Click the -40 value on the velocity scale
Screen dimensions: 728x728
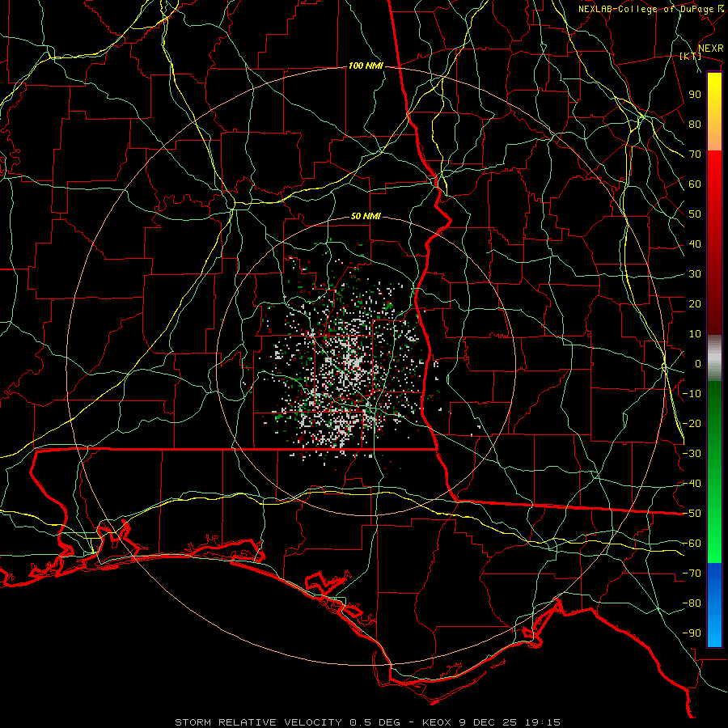pos(692,484)
